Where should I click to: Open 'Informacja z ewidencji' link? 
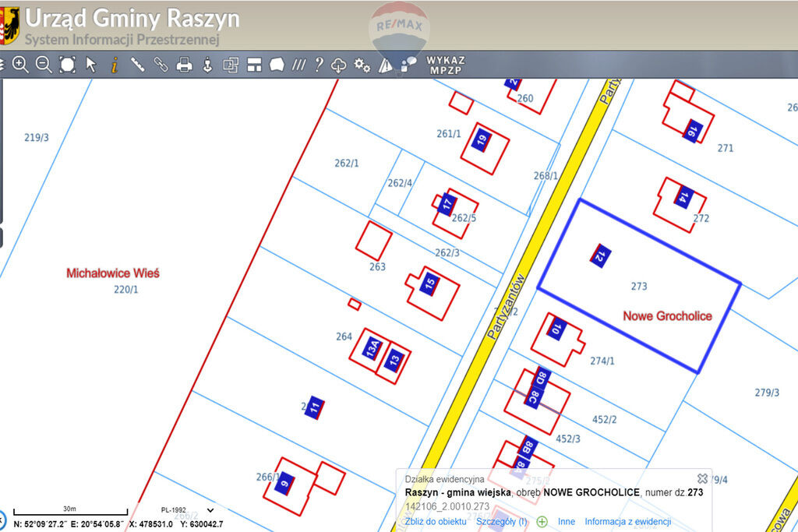click(627, 521)
